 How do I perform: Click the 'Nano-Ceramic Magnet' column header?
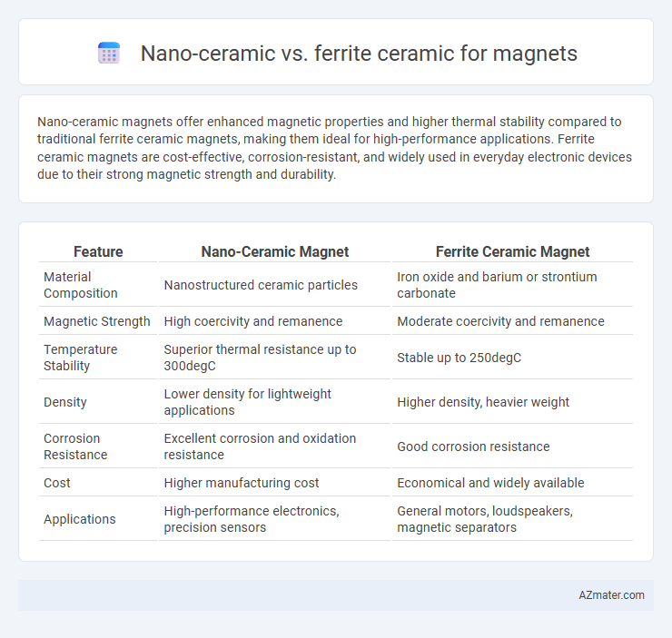pyautogui.click(x=275, y=251)
